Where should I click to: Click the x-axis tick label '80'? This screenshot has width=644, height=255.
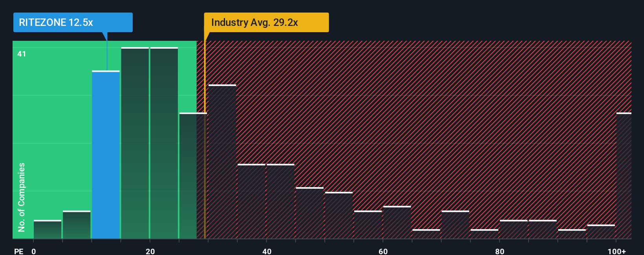click(x=499, y=251)
